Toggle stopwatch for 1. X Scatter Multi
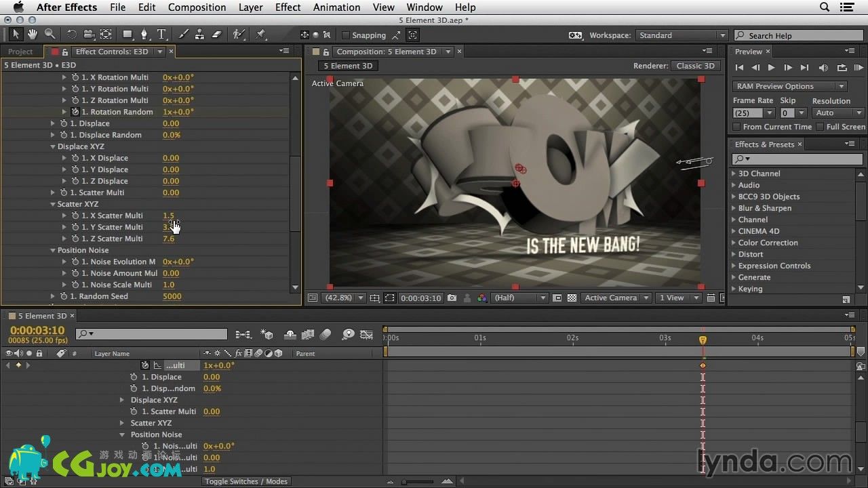868x488 pixels. [x=75, y=216]
